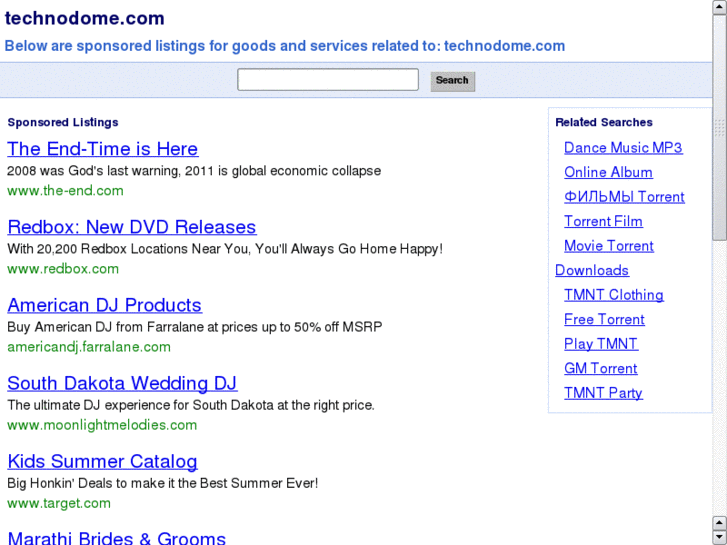
Task: Select 'TMNT Party' related search
Action: pyautogui.click(x=603, y=393)
